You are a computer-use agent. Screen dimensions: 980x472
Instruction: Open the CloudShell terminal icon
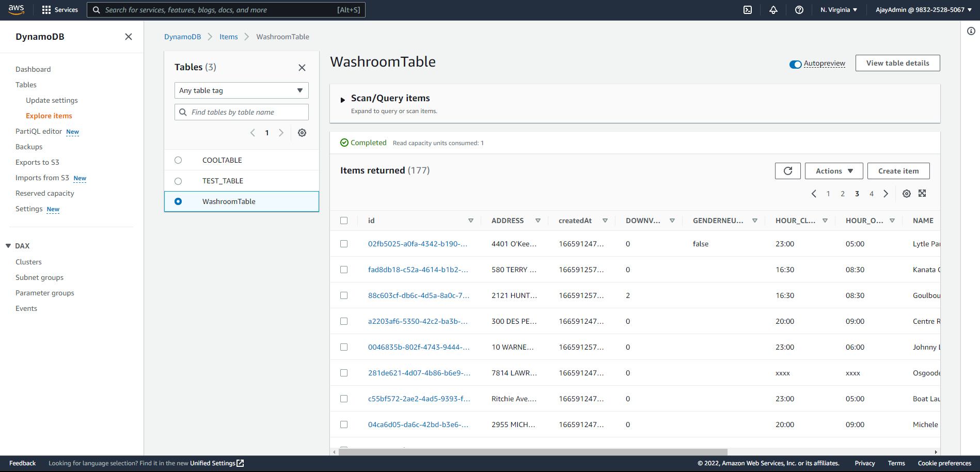[748, 10]
